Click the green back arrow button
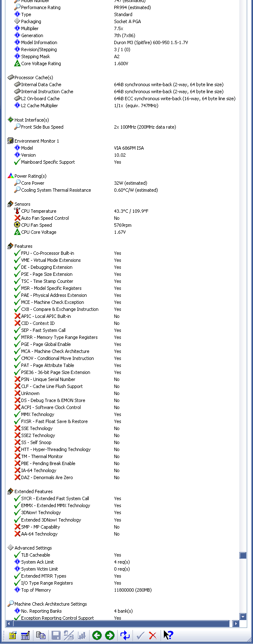The width and height of the screenshot is (253, 644). pos(97,635)
